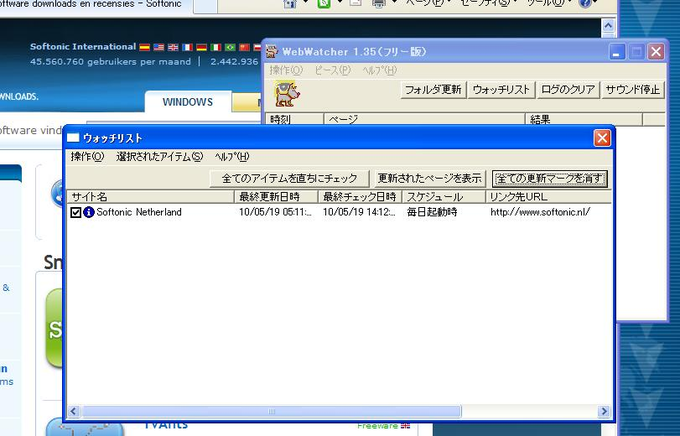Sort by リンク先URL column header
Viewport: 680px width, 436px height.
[549, 197]
